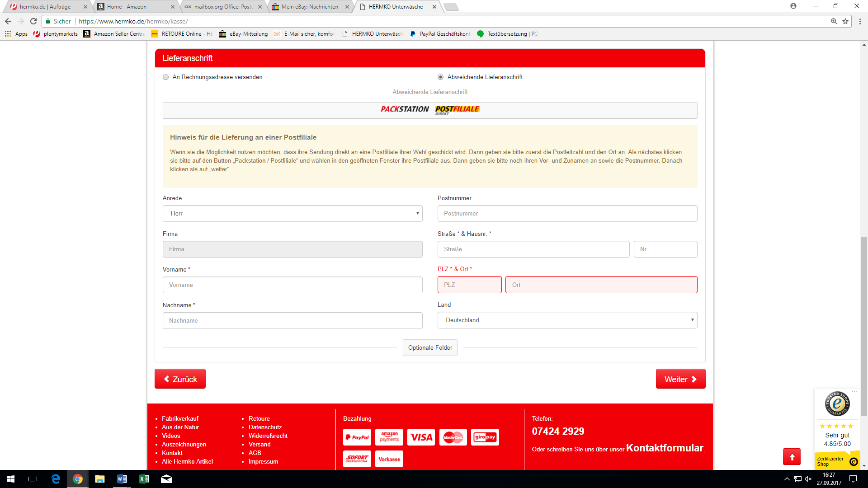Expand 'Optionale Felder' section
Viewport: 868px width, 488px height.
click(430, 347)
